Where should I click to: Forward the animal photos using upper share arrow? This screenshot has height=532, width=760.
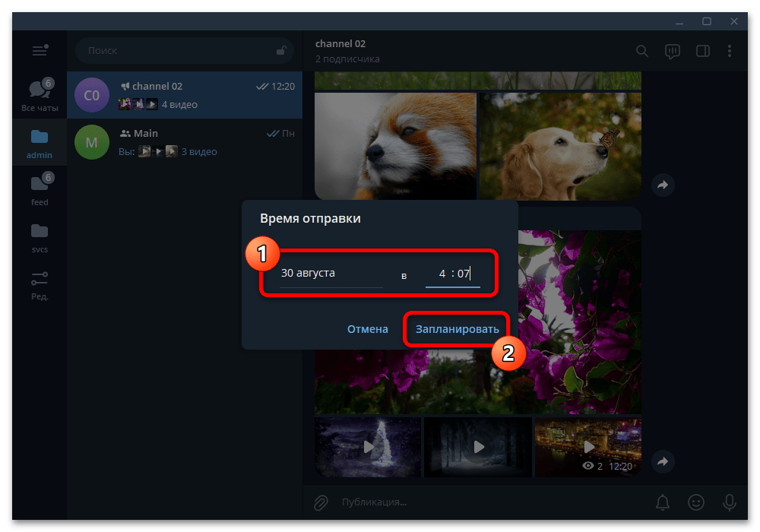663,185
